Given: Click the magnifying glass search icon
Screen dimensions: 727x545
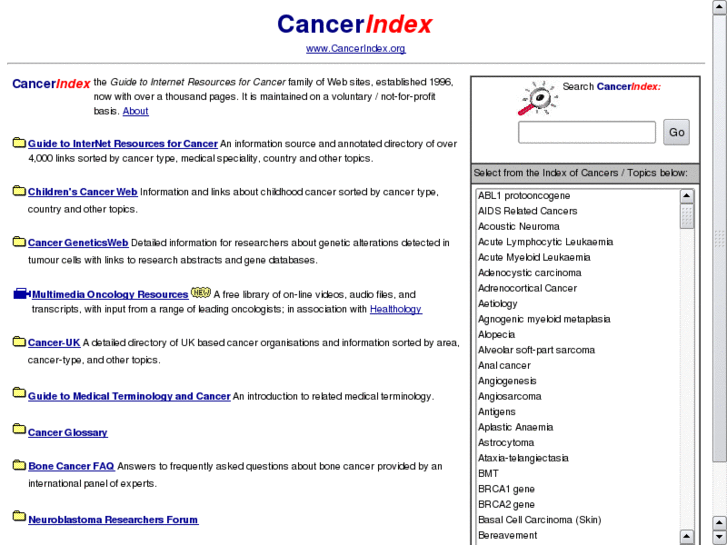Looking at the screenshot, I should pyautogui.click(x=537, y=98).
